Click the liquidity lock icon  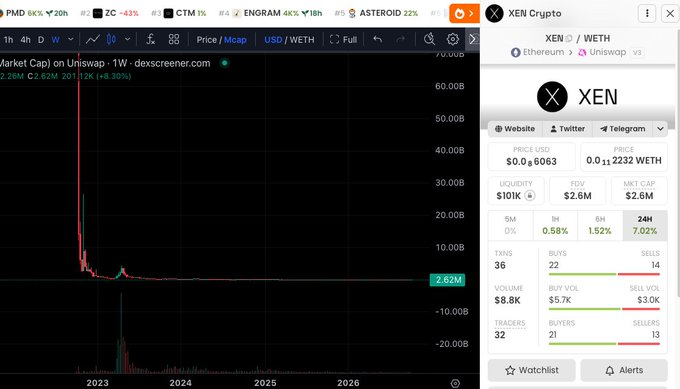pyautogui.click(x=530, y=196)
